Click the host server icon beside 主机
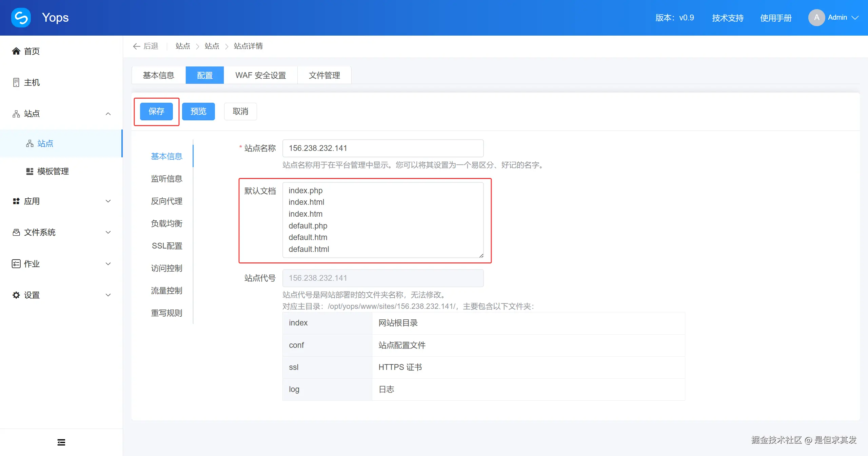Screen dimensions: 868x456 click(x=16, y=82)
